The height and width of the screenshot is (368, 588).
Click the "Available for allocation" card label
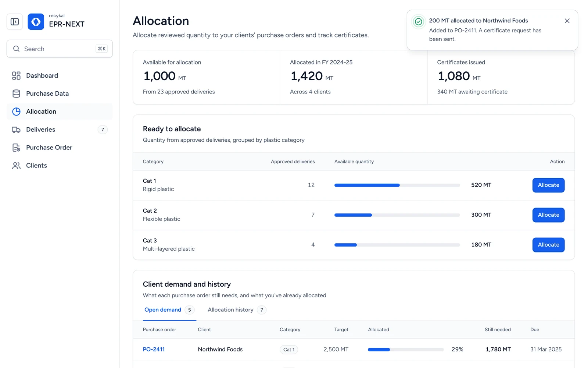pos(172,62)
